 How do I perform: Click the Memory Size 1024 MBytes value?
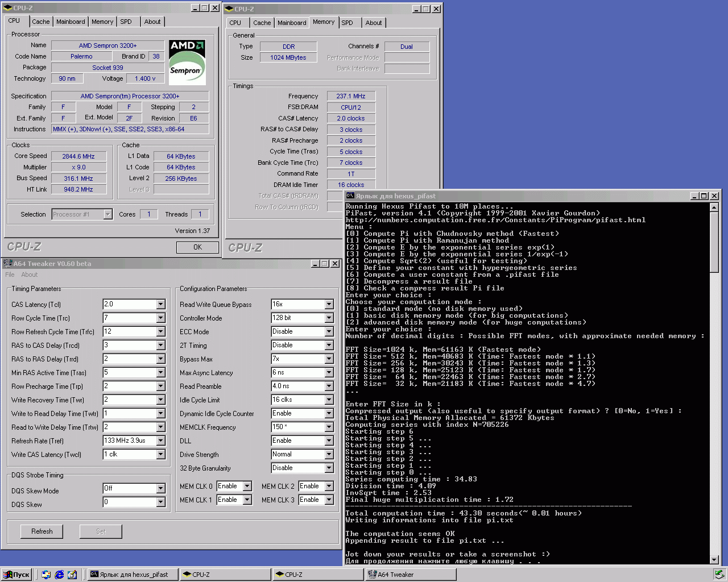288,58
